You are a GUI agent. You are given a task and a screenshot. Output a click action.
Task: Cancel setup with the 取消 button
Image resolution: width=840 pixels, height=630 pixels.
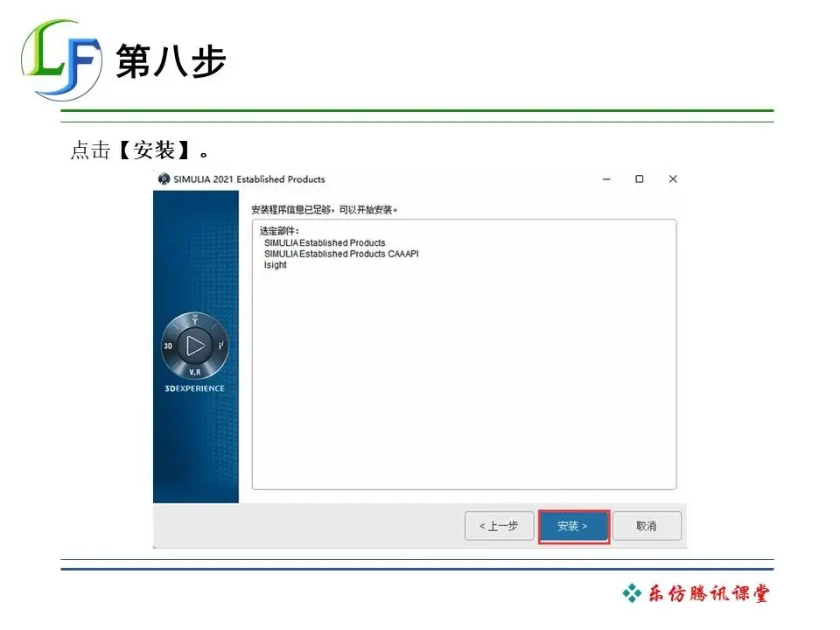(647, 526)
